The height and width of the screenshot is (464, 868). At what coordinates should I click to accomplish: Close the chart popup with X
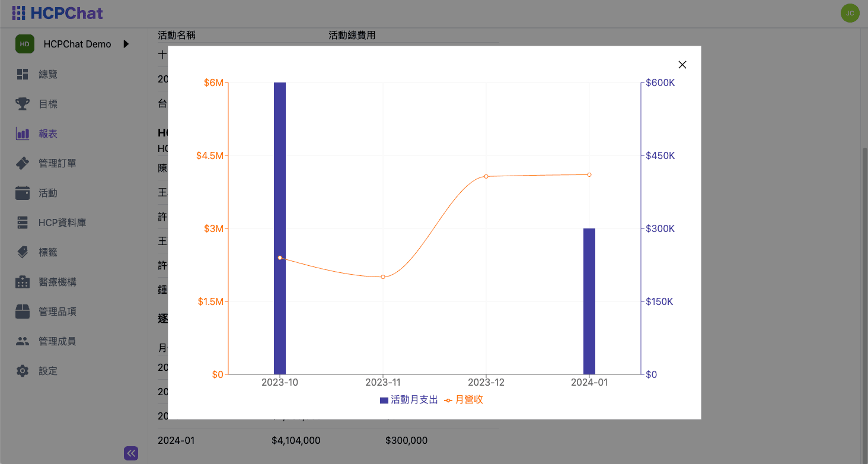click(682, 65)
